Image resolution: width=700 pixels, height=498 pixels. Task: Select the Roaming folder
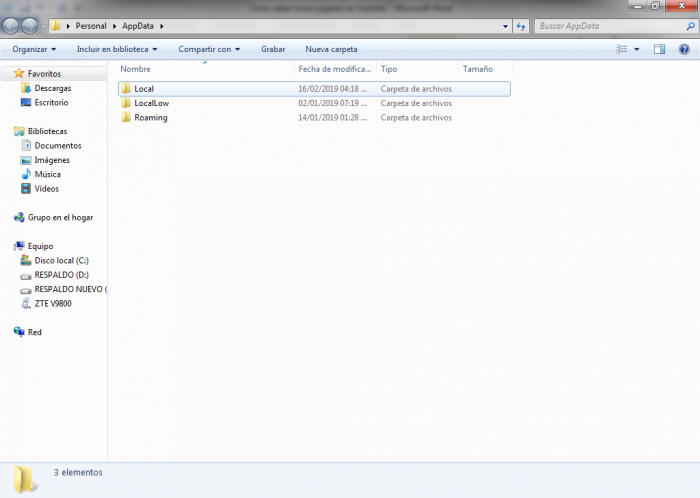[151, 117]
